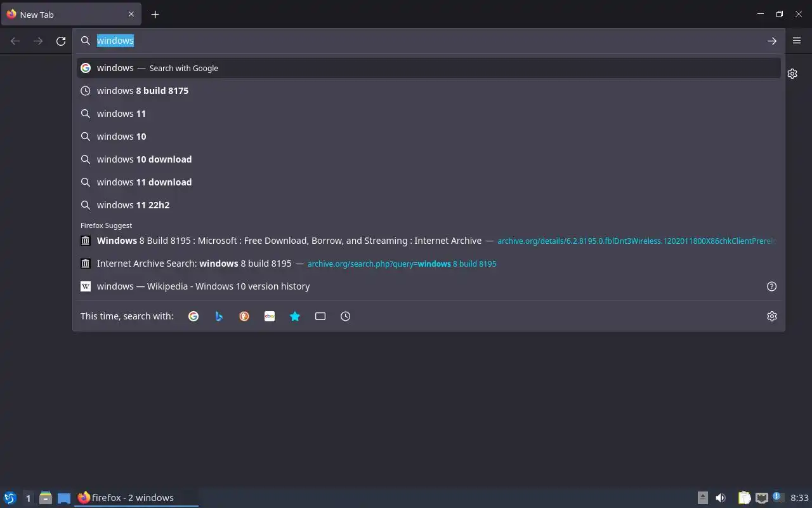Click the archive.org/details URL text

637,241
